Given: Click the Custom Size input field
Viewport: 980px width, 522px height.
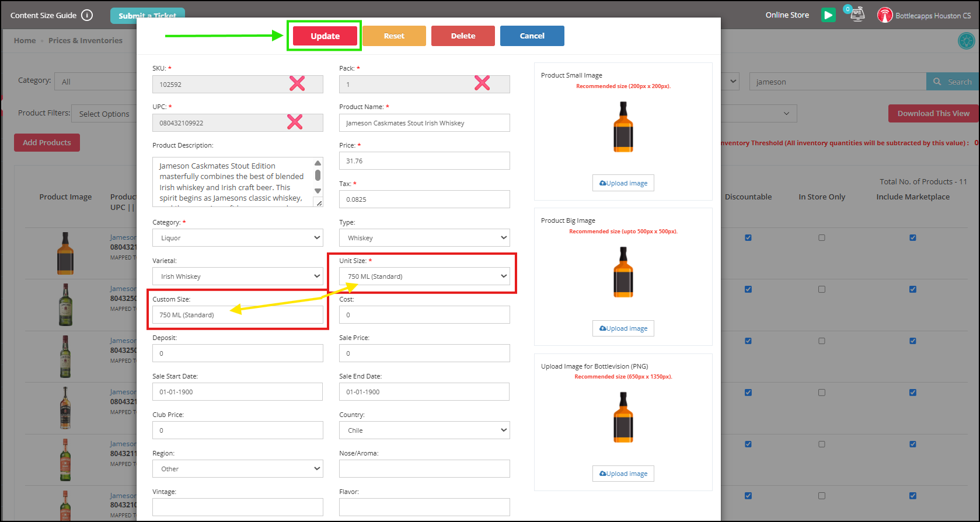Looking at the screenshot, I should (x=238, y=315).
